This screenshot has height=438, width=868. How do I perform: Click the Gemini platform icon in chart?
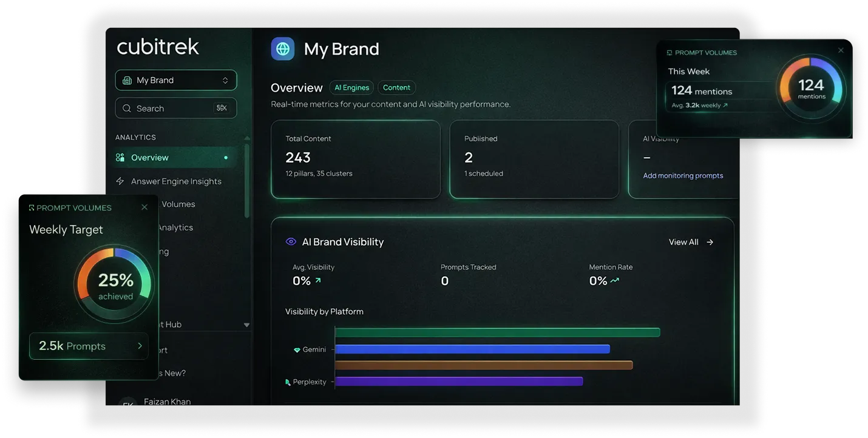pos(297,350)
